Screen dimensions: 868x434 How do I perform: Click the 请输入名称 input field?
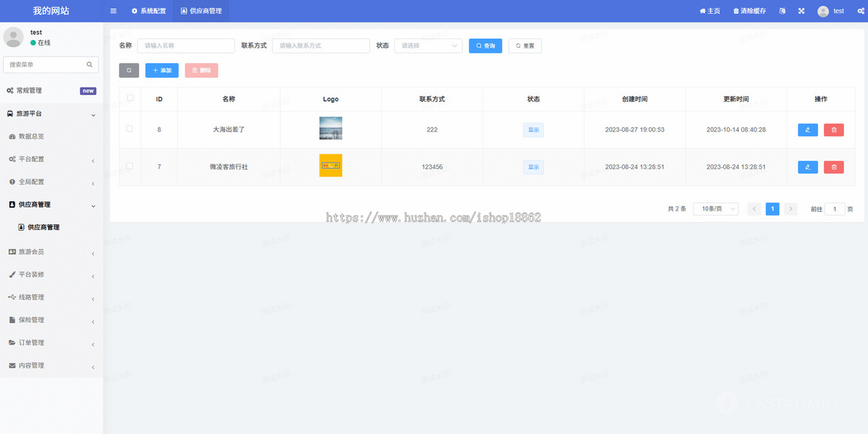[185, 45]
